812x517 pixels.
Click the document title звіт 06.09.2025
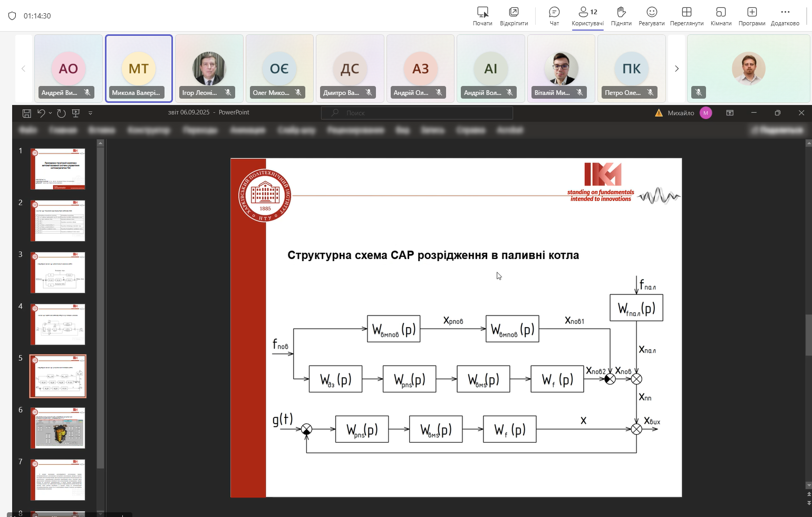pos(189,112)
